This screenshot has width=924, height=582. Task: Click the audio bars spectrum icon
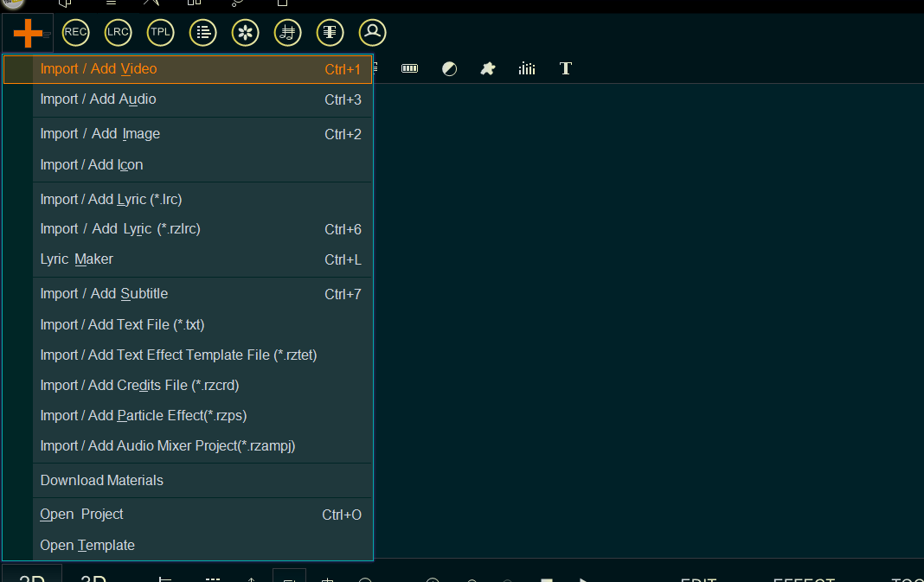(x=527, y=69)
